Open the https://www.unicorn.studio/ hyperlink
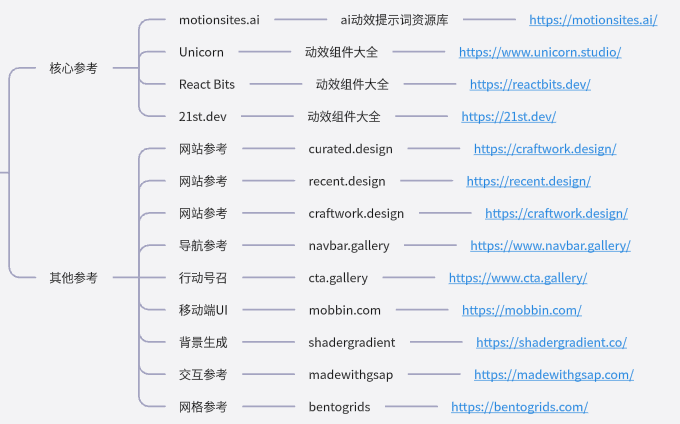The width and height of the screenshot is (680, 424). tap(540, 52)
